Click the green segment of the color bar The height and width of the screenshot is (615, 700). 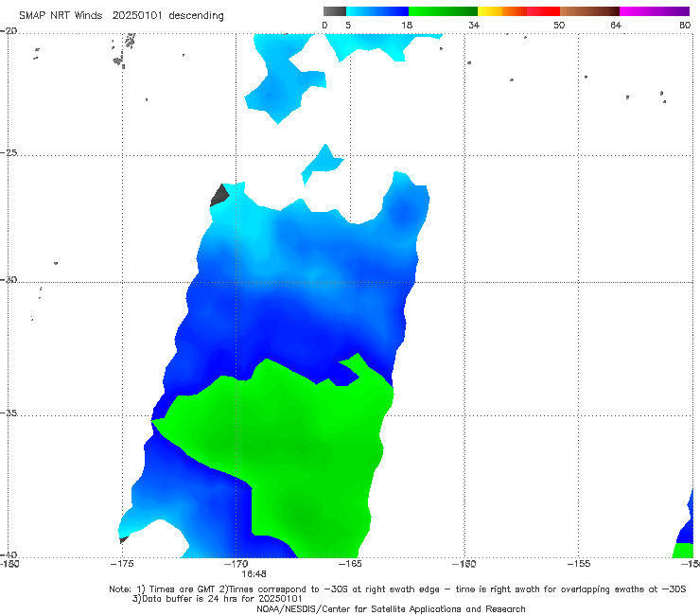[443, 11]
